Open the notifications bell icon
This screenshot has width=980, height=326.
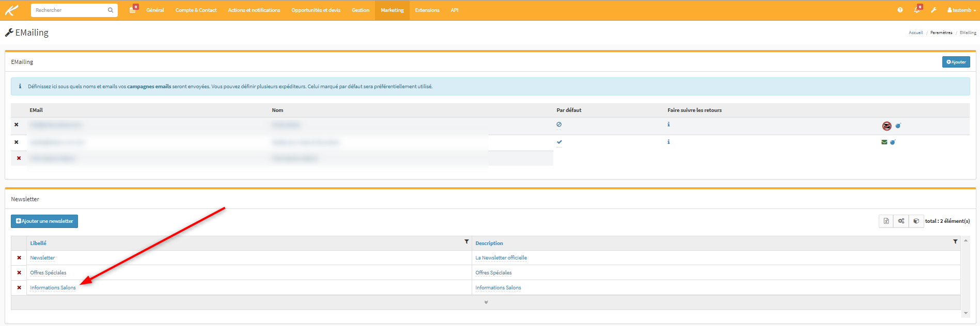click(917, 9)
